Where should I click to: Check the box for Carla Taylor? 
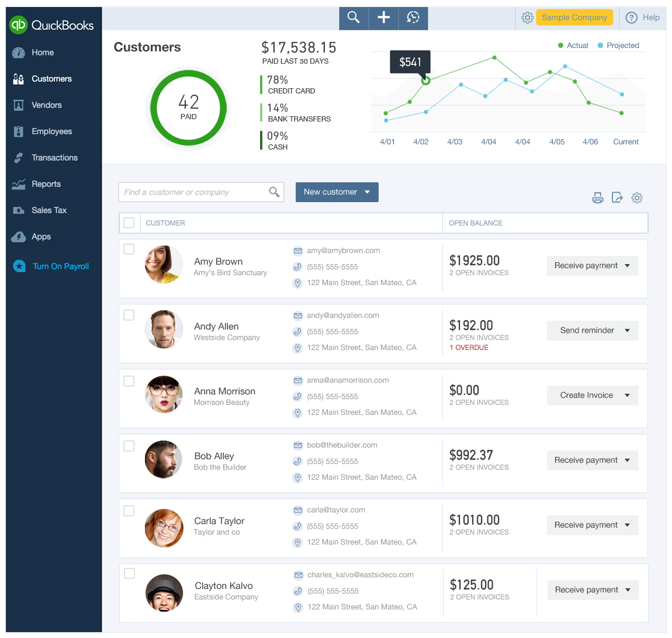(129, 511)
